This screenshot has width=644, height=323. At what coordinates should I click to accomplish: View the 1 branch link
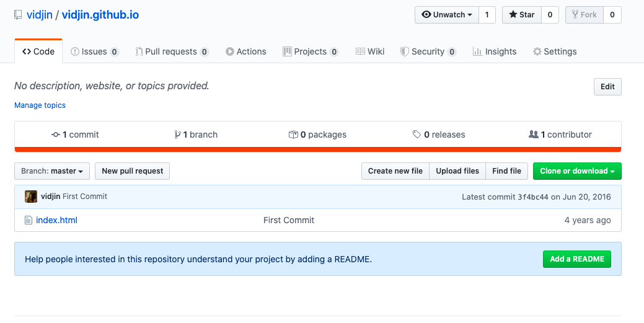click(x=196, y=135)
